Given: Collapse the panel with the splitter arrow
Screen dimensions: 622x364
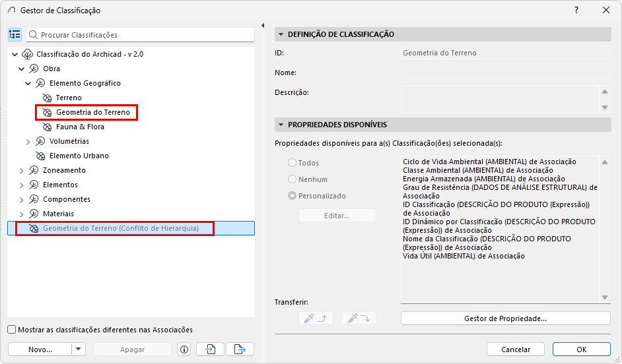Looking at the screenshot, I should 263,25.
